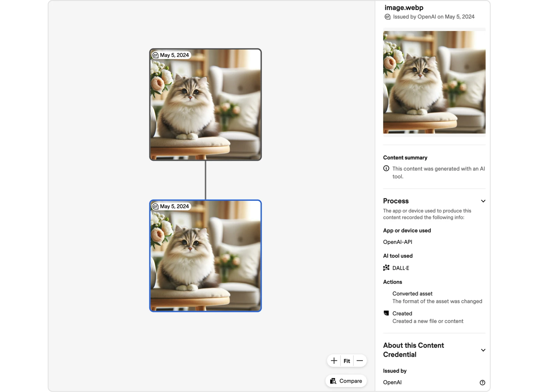Click the Fit button to fit the view
Screen dimensions: 537x392
click(x=347, y=361)
